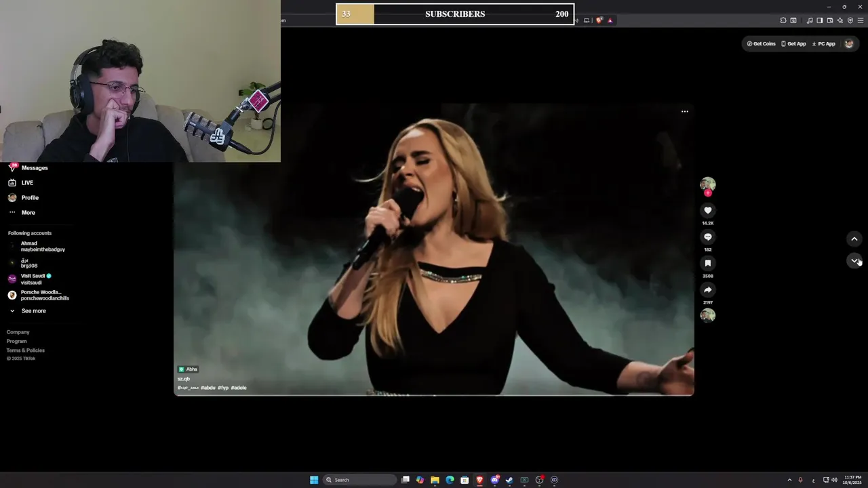Toggle the Brave sidebar panel icon
The width and height of the screenshot is (868, 488).
coord(820,20)
